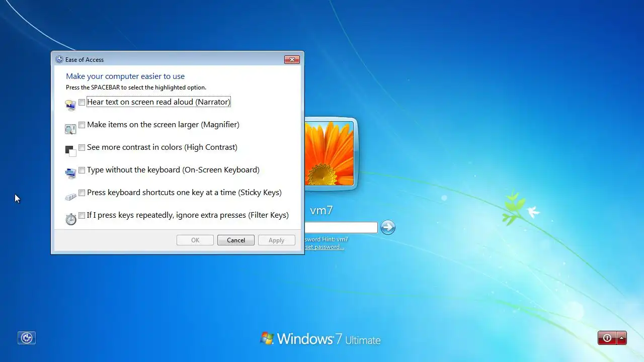Click the Magnifier icon beside its option

pos(70,129)
